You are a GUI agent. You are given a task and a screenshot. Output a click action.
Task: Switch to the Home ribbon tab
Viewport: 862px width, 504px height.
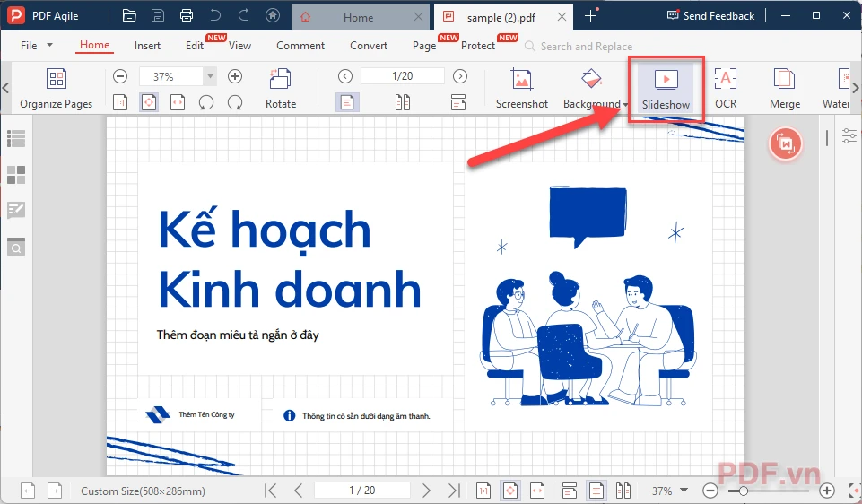point(94,45)
